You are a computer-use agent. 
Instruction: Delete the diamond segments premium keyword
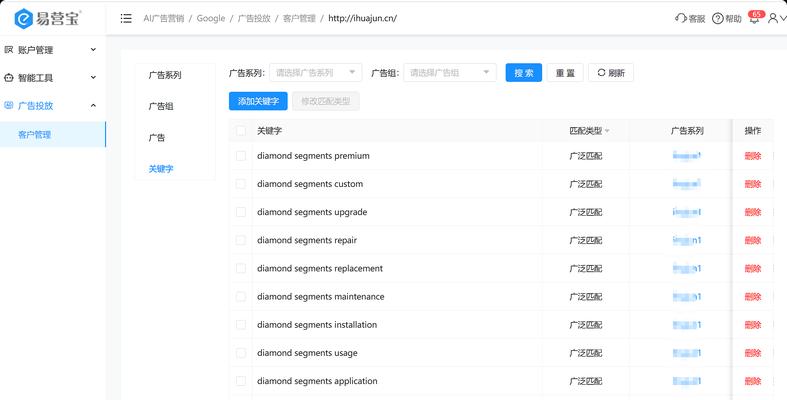(x=753, y=156)
